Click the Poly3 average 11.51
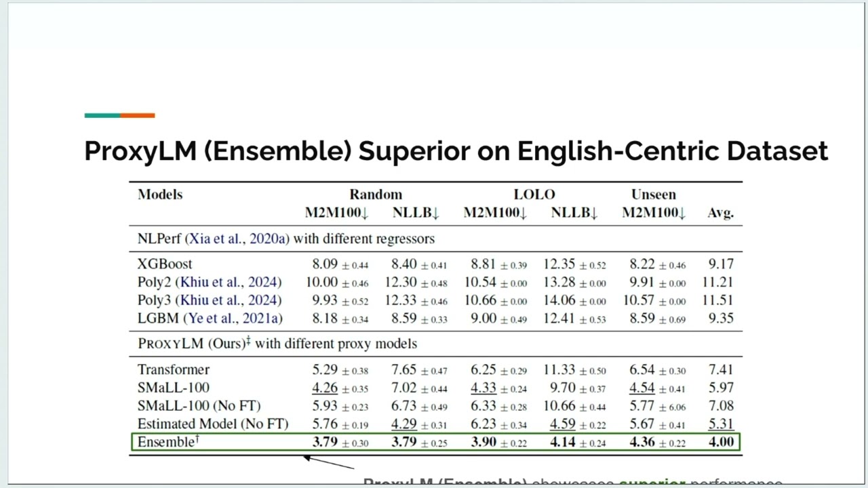Viewport: 868px width, 488px height. [x=717, y=300]
